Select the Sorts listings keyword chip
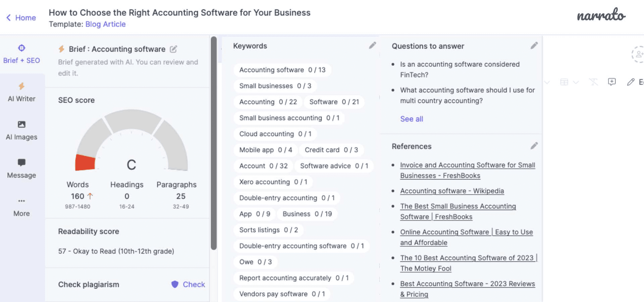The width and height of the screenshot is (644, 302). (268, 230)
